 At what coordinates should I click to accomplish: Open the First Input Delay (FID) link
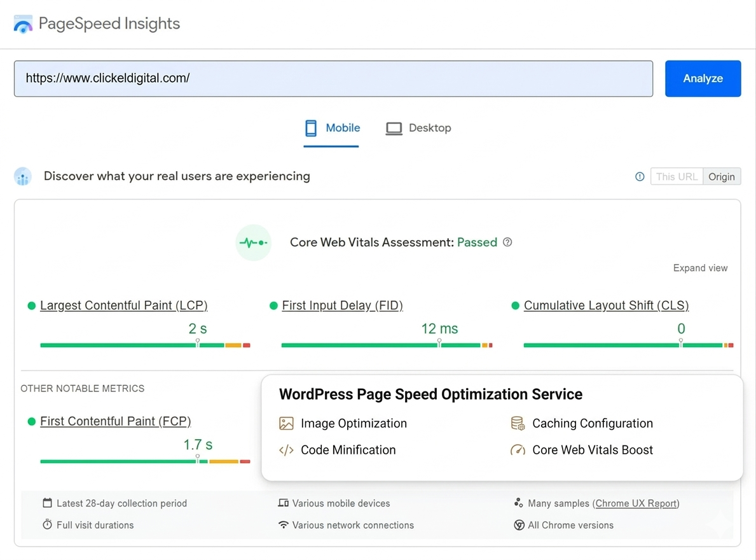coord(342,306)
